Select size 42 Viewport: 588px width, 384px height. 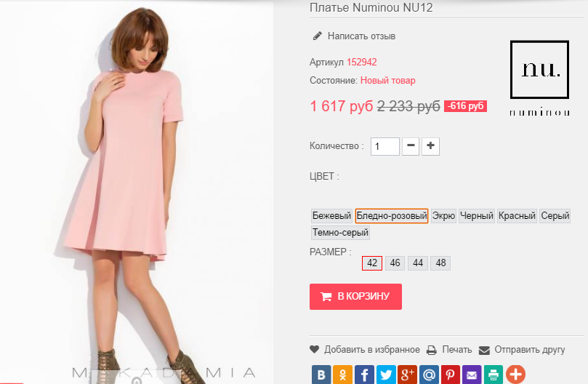pyautogui.click(x=372, y=263)
